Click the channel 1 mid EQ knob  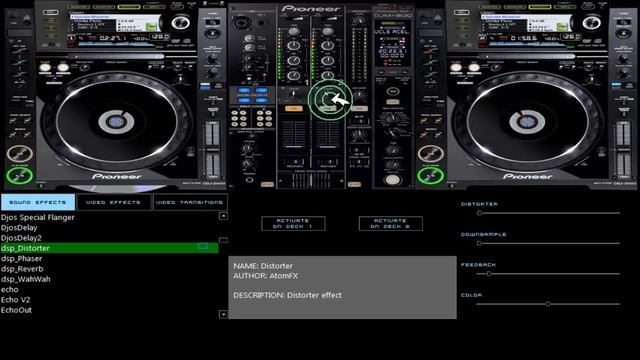point(294,61)
